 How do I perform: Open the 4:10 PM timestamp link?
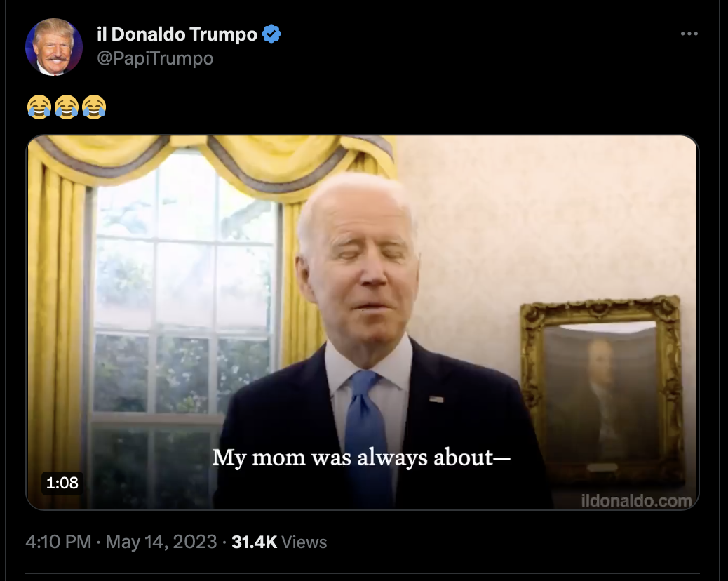click(x=58, y=542)
